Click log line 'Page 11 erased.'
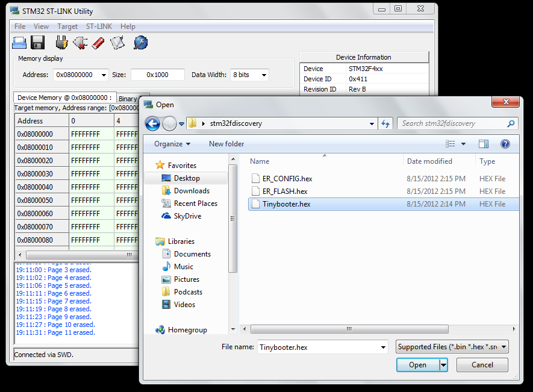The height and width of the screenshot is (392, 533). point(55,332)
